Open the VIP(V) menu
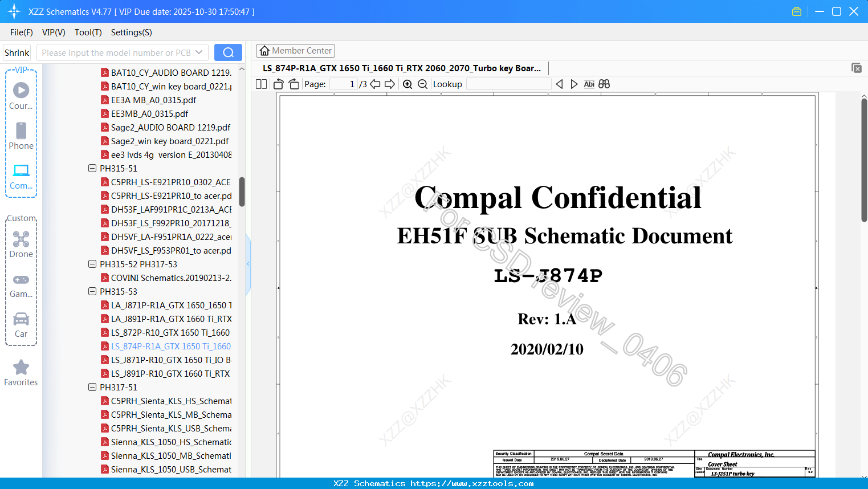 (54, 32)
